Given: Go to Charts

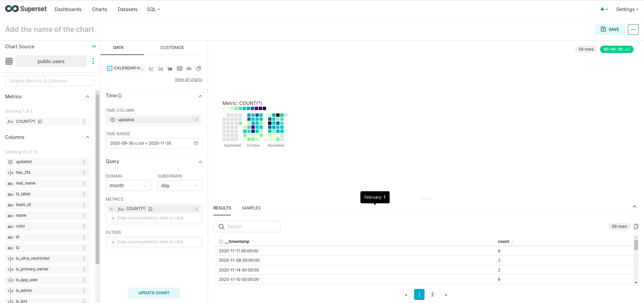Looking at the screenshot, I should coord(100,9).
